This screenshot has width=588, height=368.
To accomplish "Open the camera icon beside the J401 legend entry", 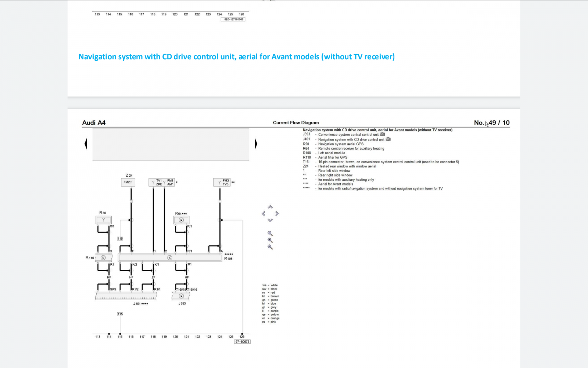I will [388, 139].
